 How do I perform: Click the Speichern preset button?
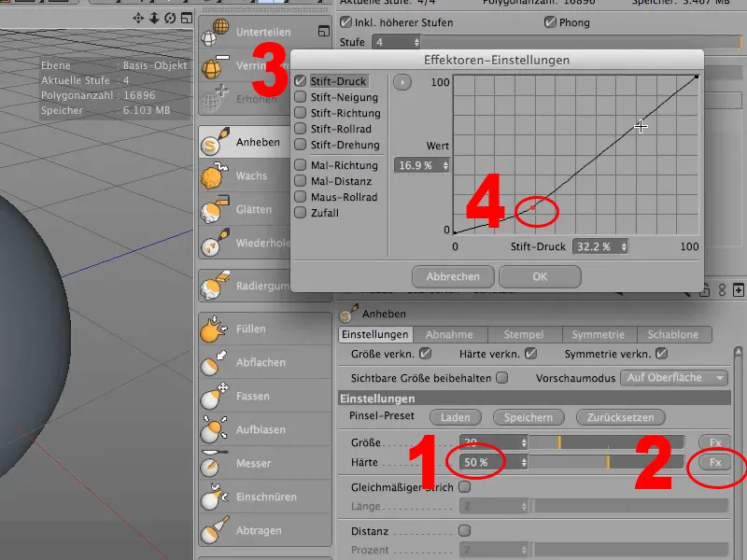pos(529,417)
